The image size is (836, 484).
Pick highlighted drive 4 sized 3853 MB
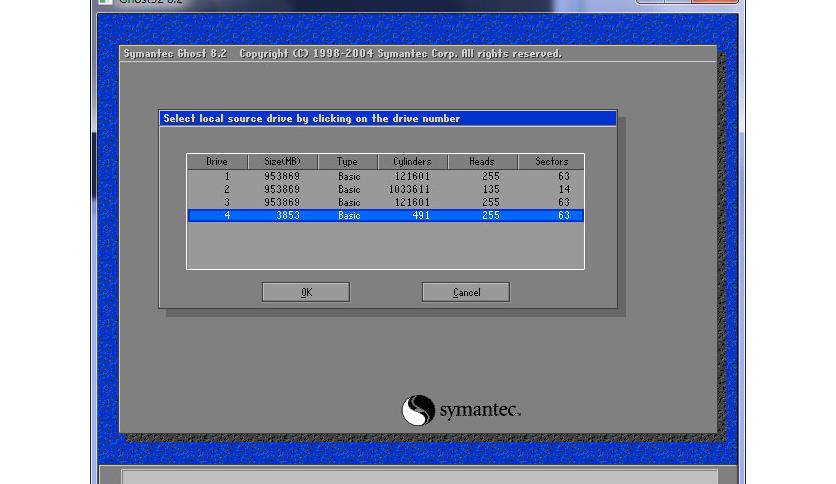pos(385,215)
